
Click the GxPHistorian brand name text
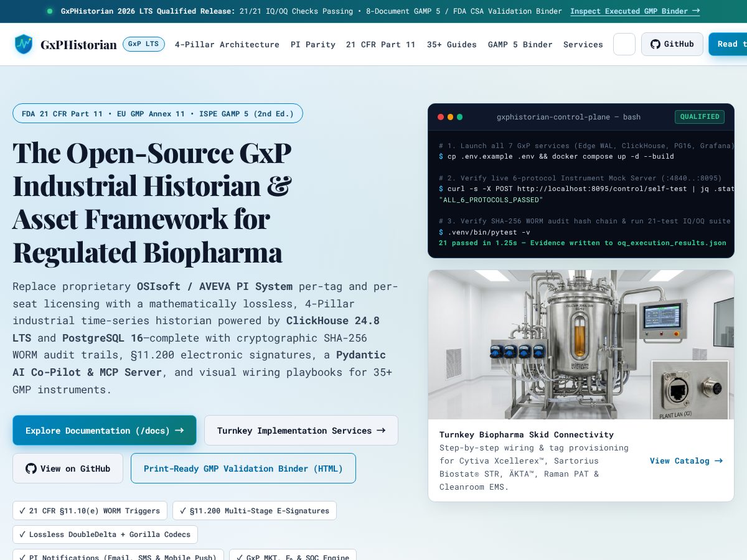(x=78, y=44)
